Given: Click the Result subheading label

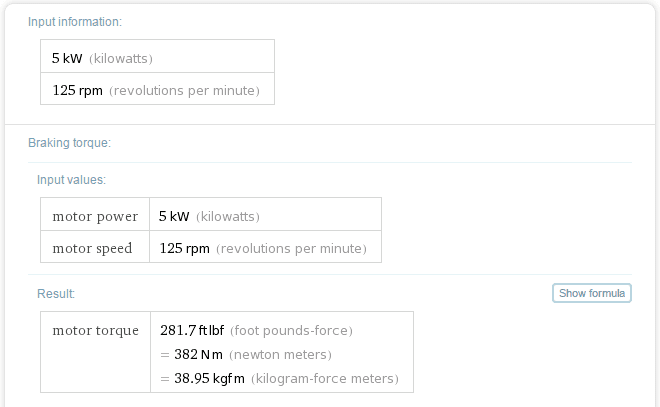Looking at the screenshot, I should pyautogui.click(x=56, y=293).
